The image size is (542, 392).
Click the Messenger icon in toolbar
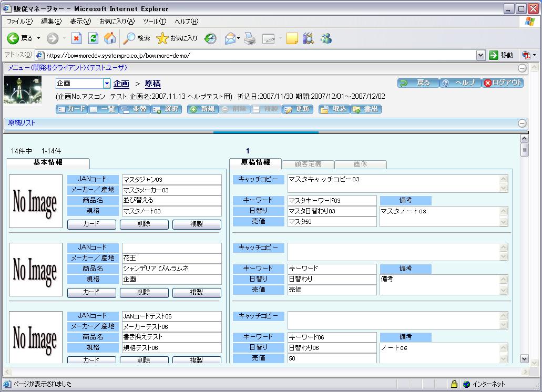pyautogui.click(x=326, y=38)
